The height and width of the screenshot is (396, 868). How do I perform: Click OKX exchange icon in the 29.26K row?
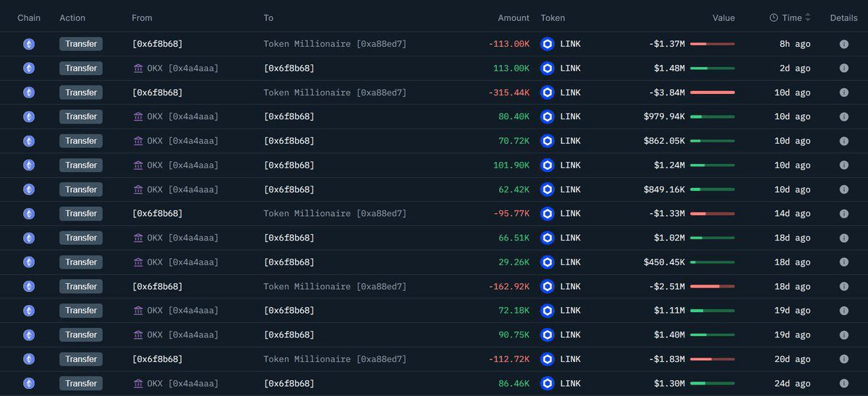pyautogui.click(x=138, y=262)
